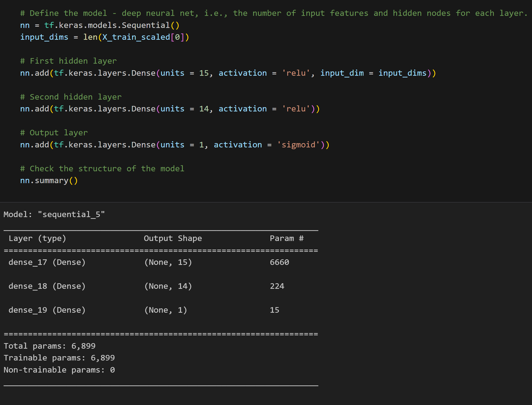Click the Param # column header
This screenshot has height=405, width=532.
tap(287, 238)
